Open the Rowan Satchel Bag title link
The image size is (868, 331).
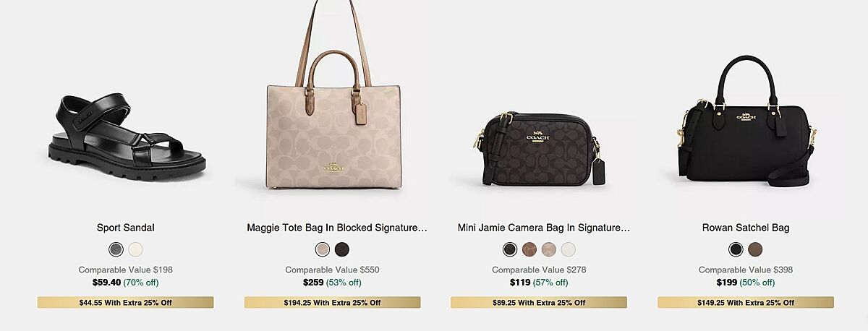(746, 228)
